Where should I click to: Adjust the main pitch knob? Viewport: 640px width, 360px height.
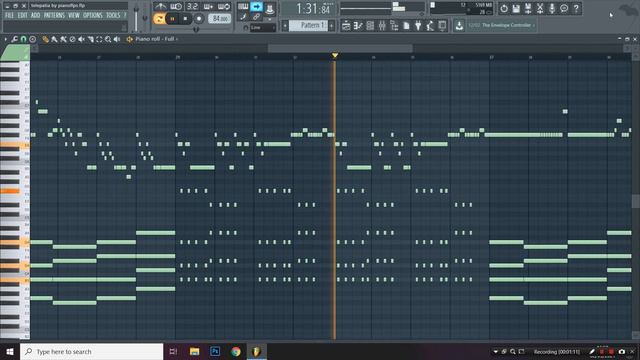coord(144,18)
